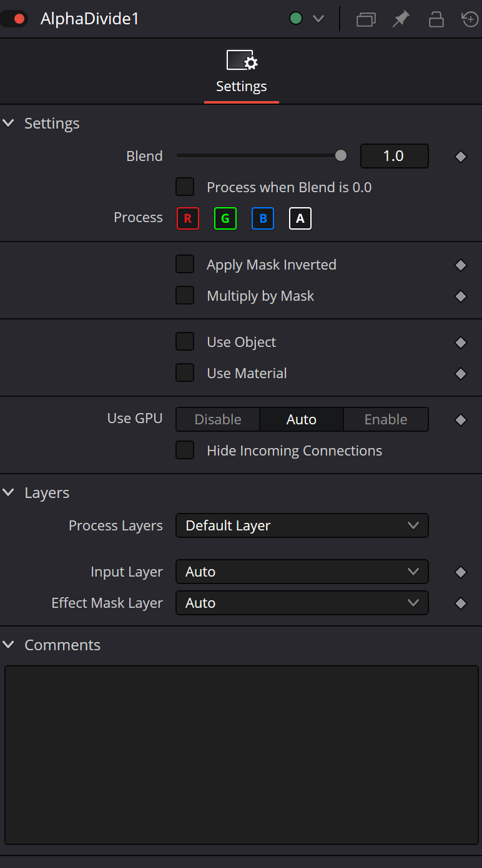Click the Input Layer keyframe diamond

(461, 572)
